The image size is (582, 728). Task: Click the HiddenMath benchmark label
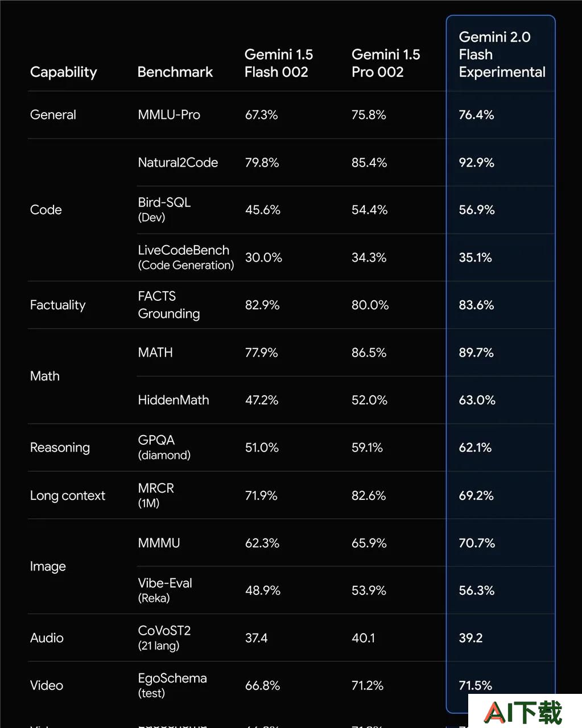(174, 400)
